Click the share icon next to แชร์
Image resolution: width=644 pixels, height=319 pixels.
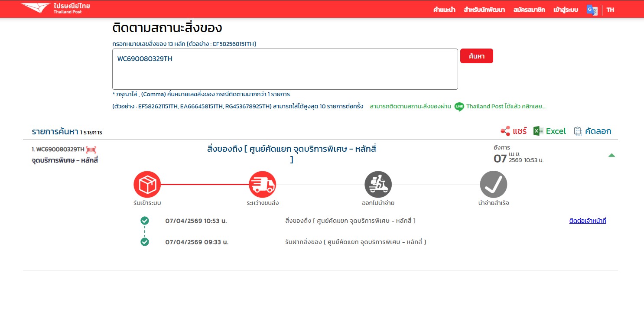[x=505, y=131]
